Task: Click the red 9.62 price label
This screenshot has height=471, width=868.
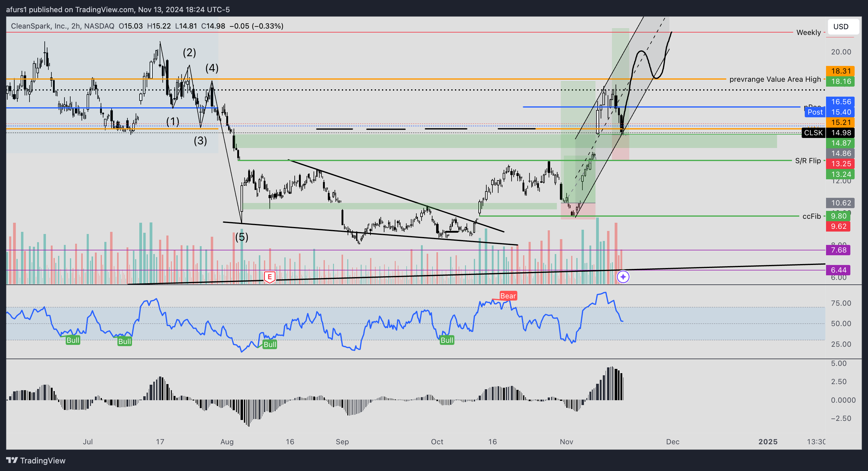Action: [x=838, y=226]
